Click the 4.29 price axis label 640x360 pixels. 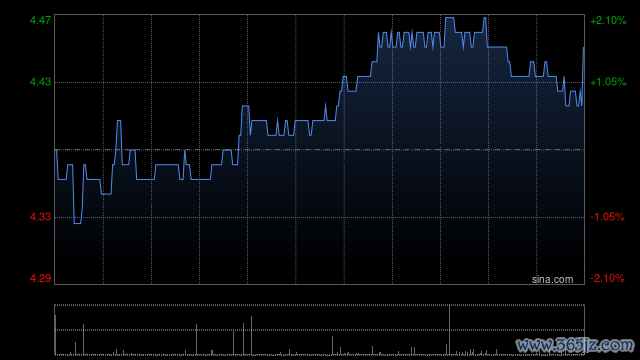click(x=40, y=278)
